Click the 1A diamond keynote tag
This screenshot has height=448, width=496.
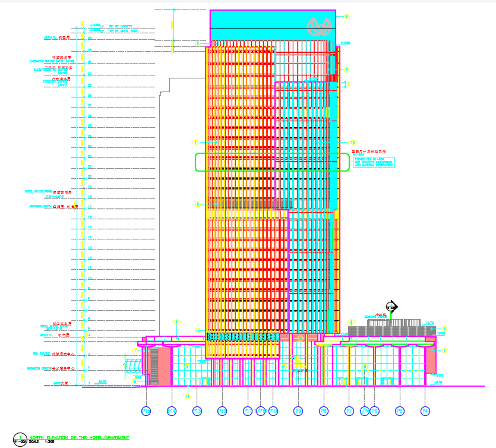[353, 143]
